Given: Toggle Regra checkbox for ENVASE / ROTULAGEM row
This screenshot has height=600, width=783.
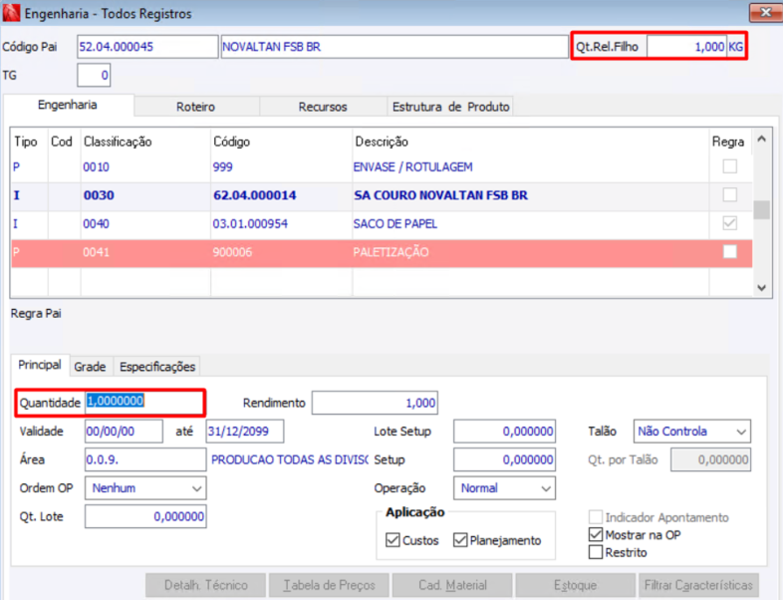Looking at the screenshot, I should click(730, 166).
